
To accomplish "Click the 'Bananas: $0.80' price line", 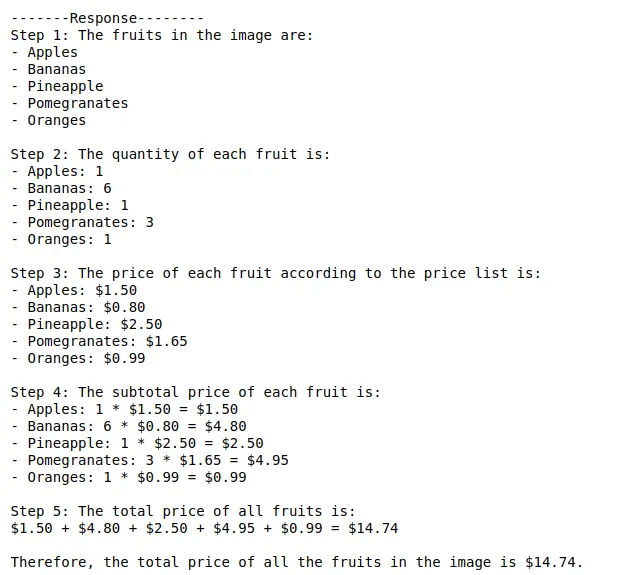I will tap(86, 307).
